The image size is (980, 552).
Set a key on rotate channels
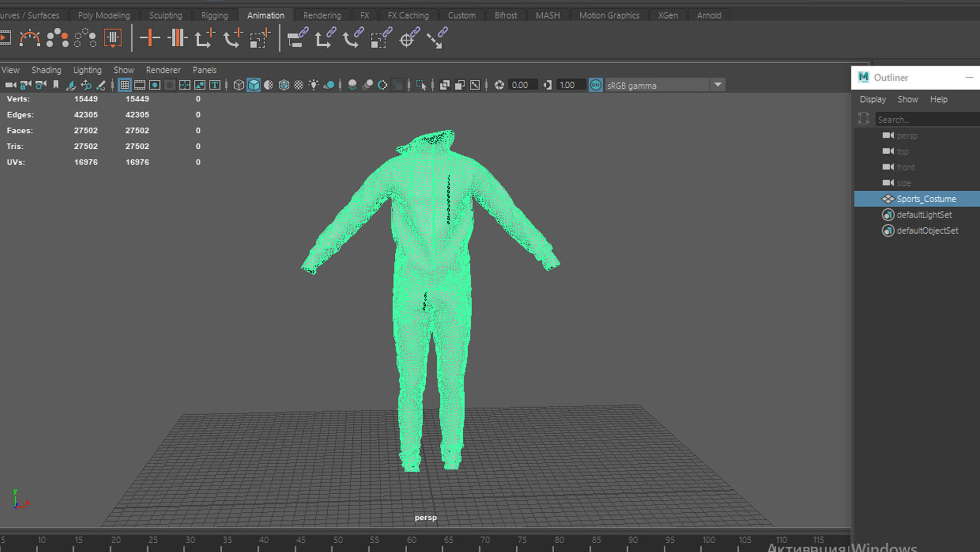(x=232, y=38)
